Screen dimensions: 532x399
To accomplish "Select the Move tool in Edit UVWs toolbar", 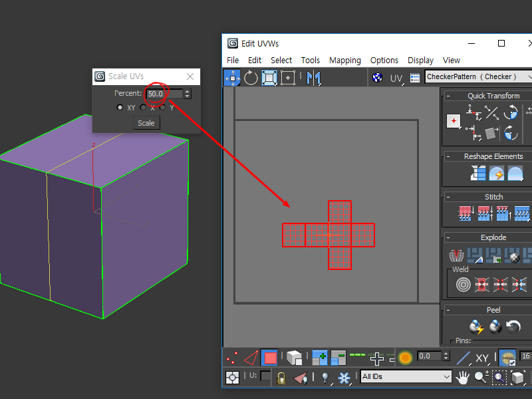I will coord(233,78).
